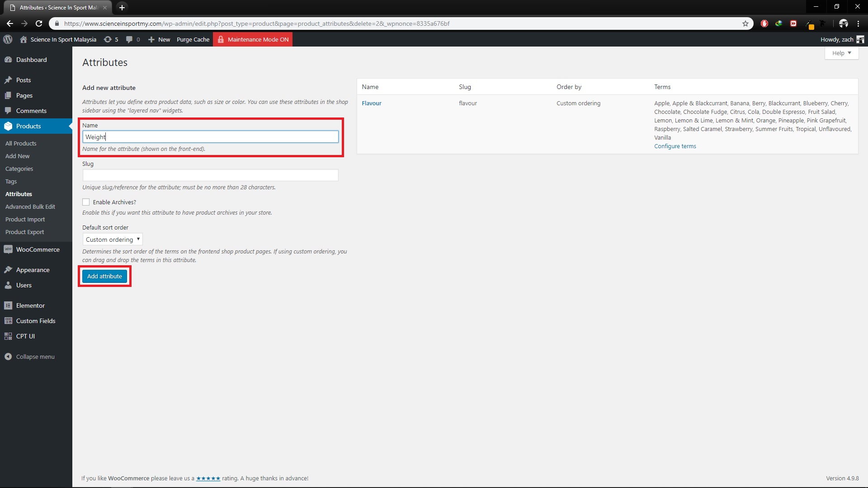Open All Products submenu item
This screenshot has width=868, height=488.
click(x=21, y=143)
